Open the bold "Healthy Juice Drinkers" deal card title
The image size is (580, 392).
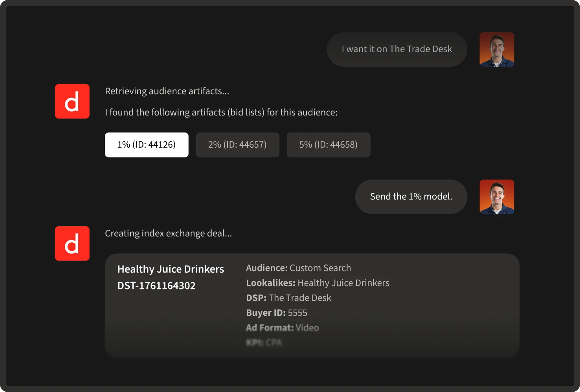(171, 269)
